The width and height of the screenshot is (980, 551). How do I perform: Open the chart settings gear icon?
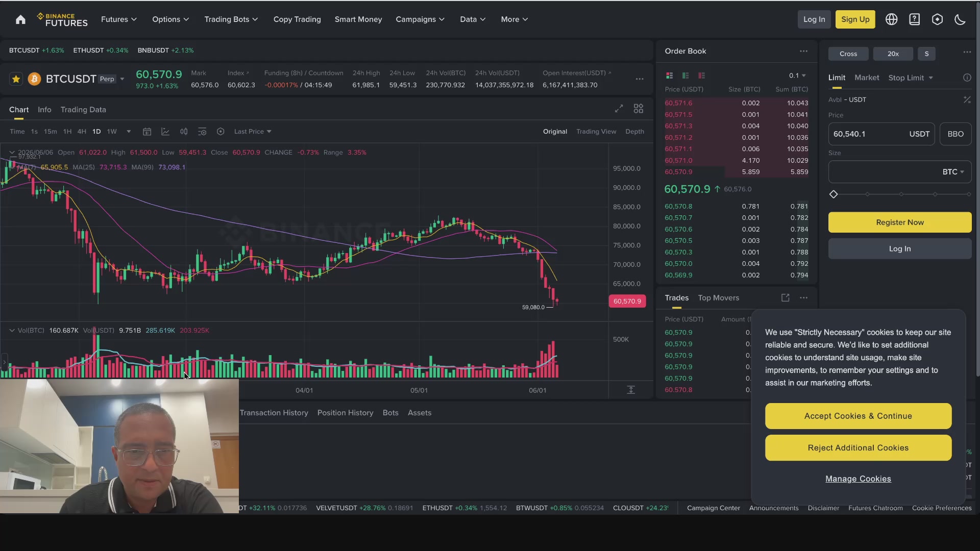click(220, 132)
